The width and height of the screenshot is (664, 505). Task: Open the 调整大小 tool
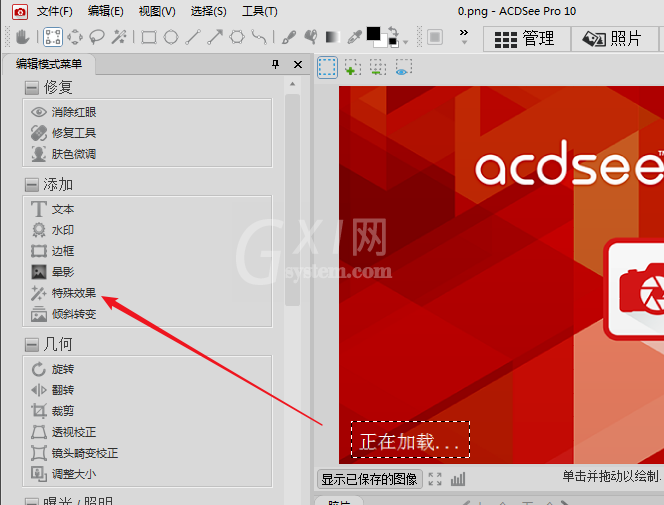point(63,474)
